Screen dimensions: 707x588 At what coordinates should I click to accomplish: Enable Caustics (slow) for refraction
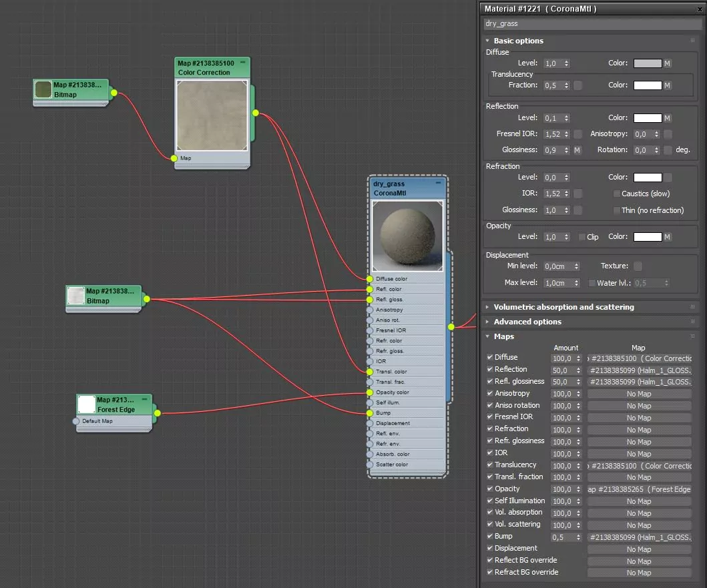pyautogui.click(x=617, y=194)
